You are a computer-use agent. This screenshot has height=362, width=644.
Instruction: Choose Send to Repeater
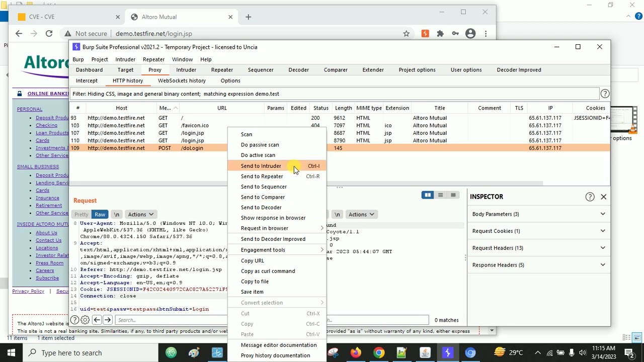pyautogui.click(x=277, y=176)
